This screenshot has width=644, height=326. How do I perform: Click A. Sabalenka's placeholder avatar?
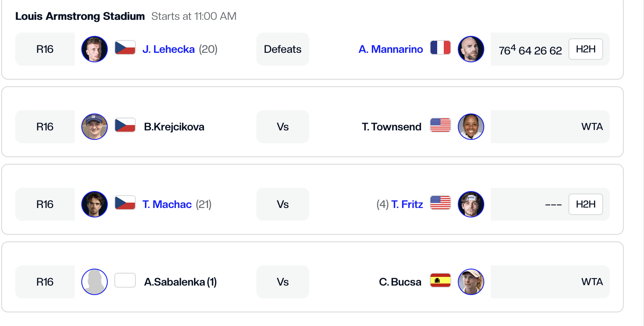point(95,282)
